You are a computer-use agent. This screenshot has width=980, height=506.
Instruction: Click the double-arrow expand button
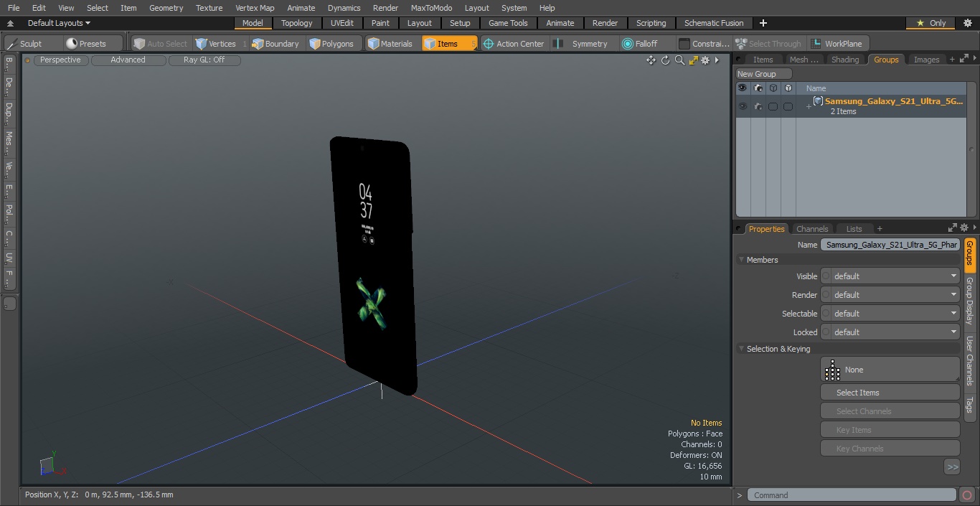(952, 467)
